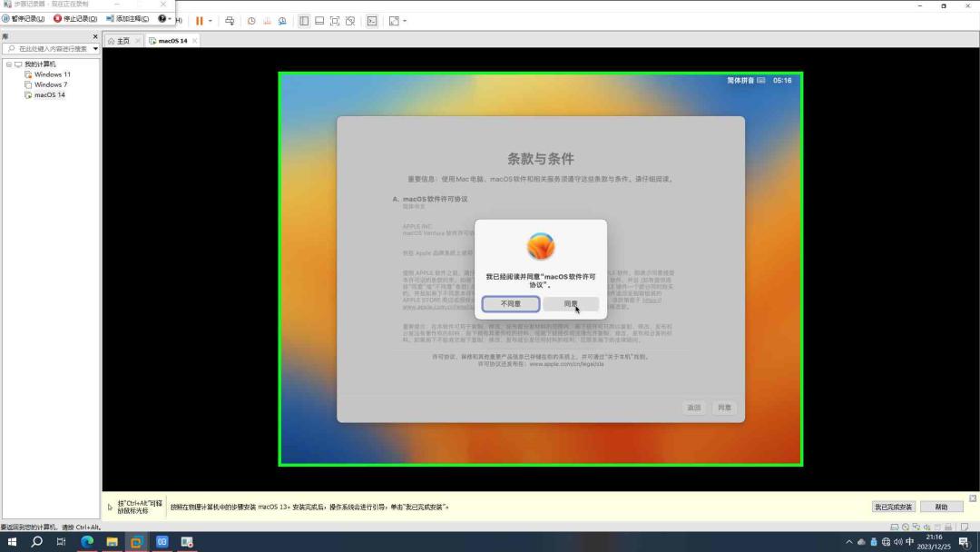
Task: Expand the 我的计算机 node in the library tree
Action: click(8, 64)
